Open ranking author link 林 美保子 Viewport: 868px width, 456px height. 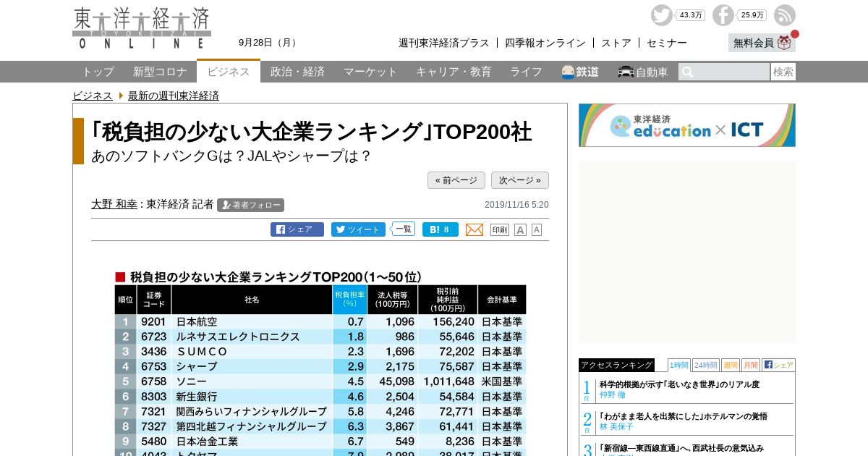(x=616, y=427)
